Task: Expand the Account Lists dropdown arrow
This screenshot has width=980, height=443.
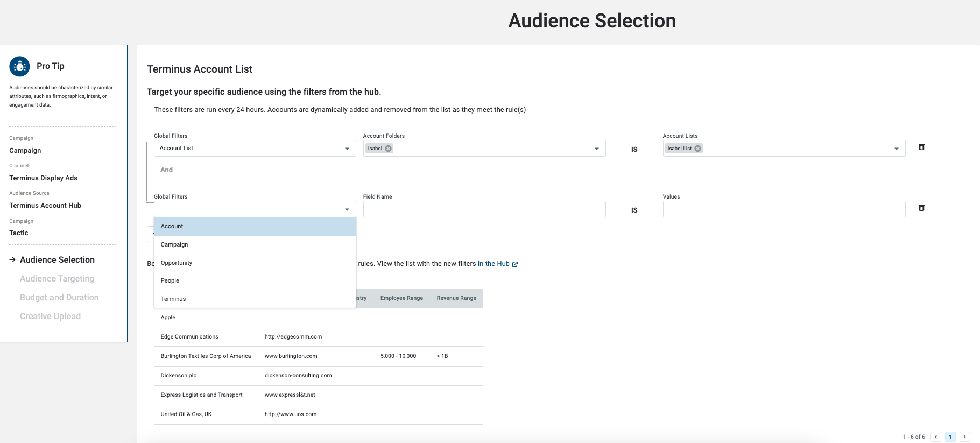Action: pyautogui.click(x=897, y=149)
